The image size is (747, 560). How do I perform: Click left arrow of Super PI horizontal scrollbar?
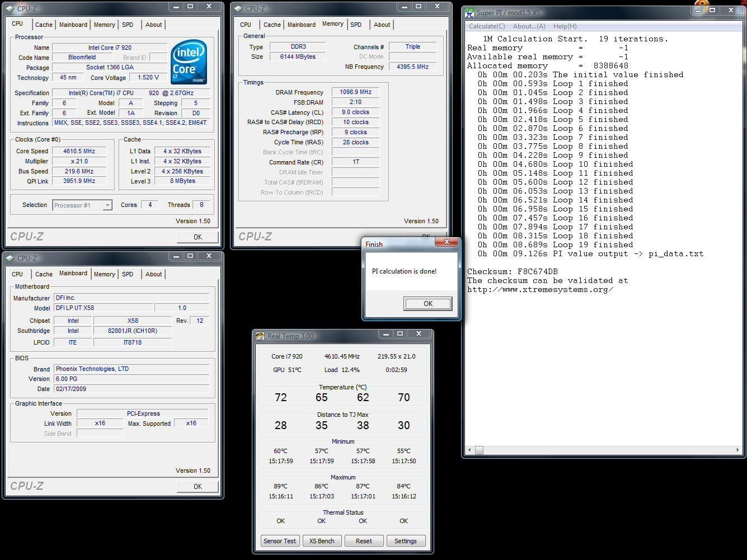469,450
